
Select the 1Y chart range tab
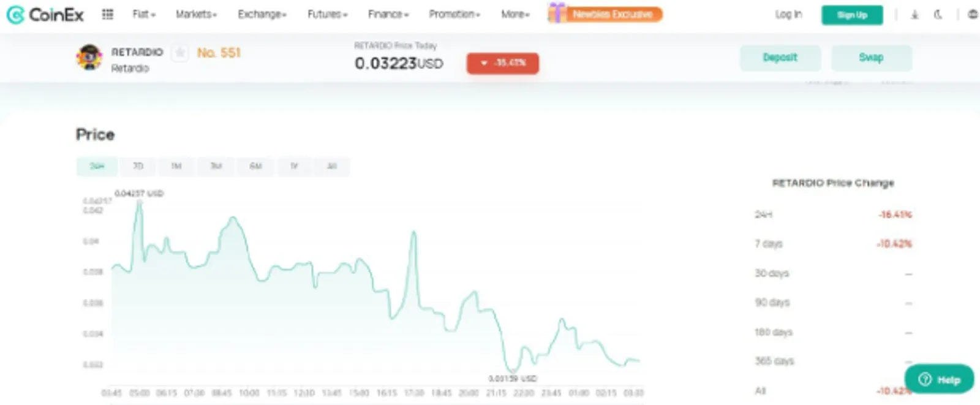pos(294,166)
